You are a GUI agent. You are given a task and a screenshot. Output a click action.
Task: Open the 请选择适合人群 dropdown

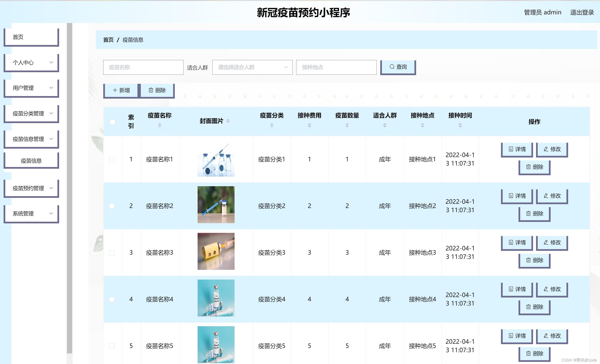pos(252,67)
